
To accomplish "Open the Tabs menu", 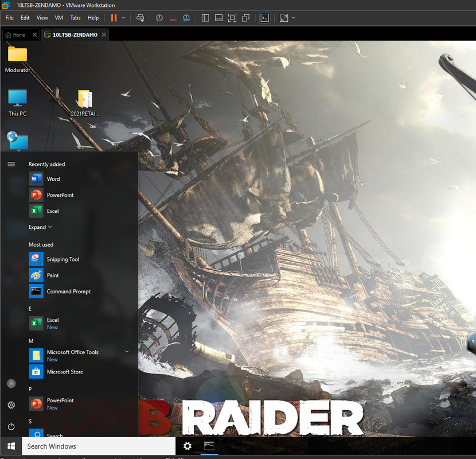I will tap(75, 18).
